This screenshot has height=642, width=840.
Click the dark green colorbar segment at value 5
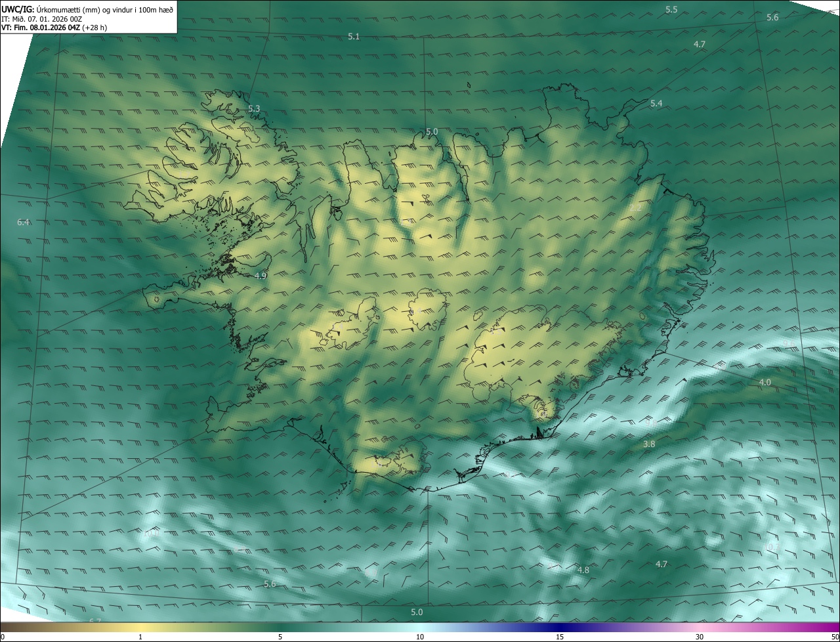point(280,627)
